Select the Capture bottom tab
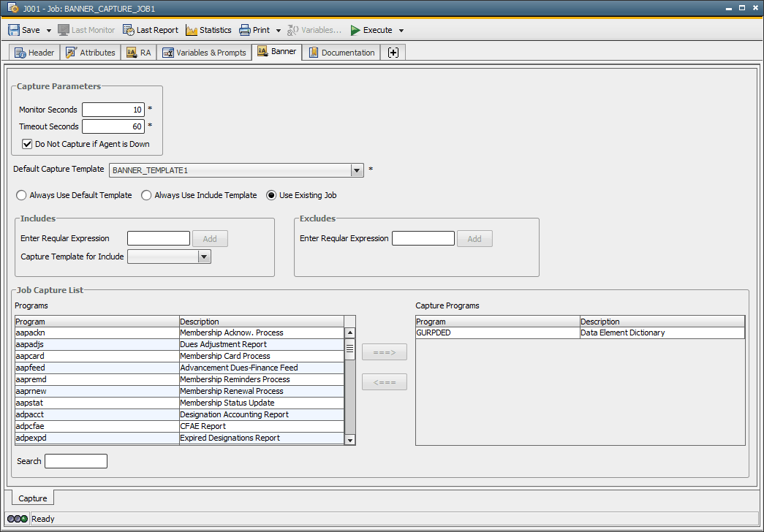Viewport: 764px width, 532px height. [33, 498]
